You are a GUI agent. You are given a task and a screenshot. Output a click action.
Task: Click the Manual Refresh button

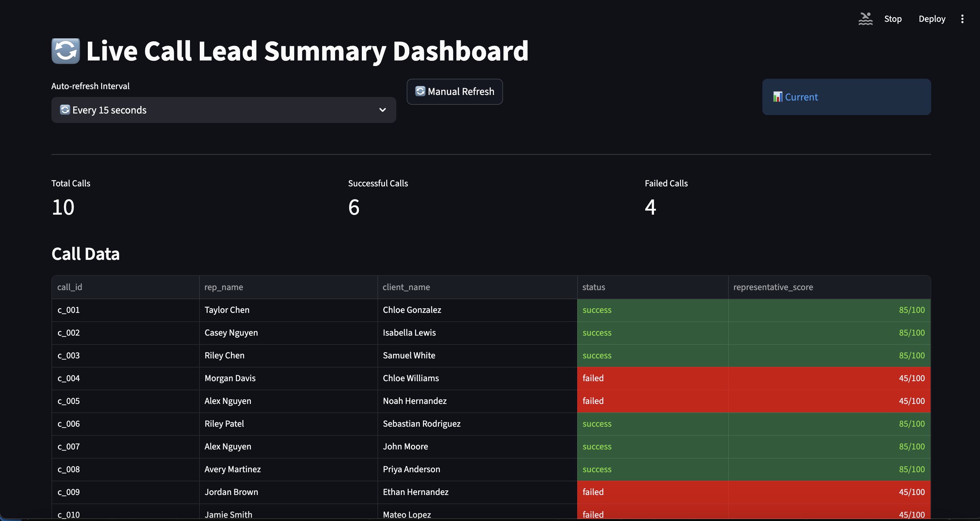455,92
